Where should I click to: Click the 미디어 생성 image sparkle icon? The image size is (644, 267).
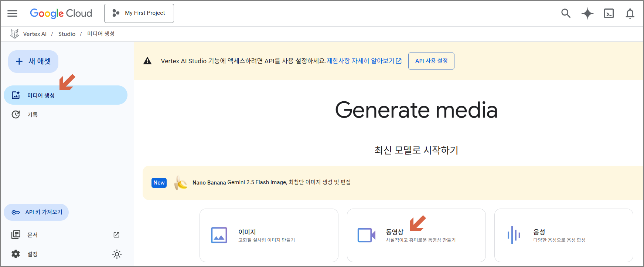[x=16, y=95]
